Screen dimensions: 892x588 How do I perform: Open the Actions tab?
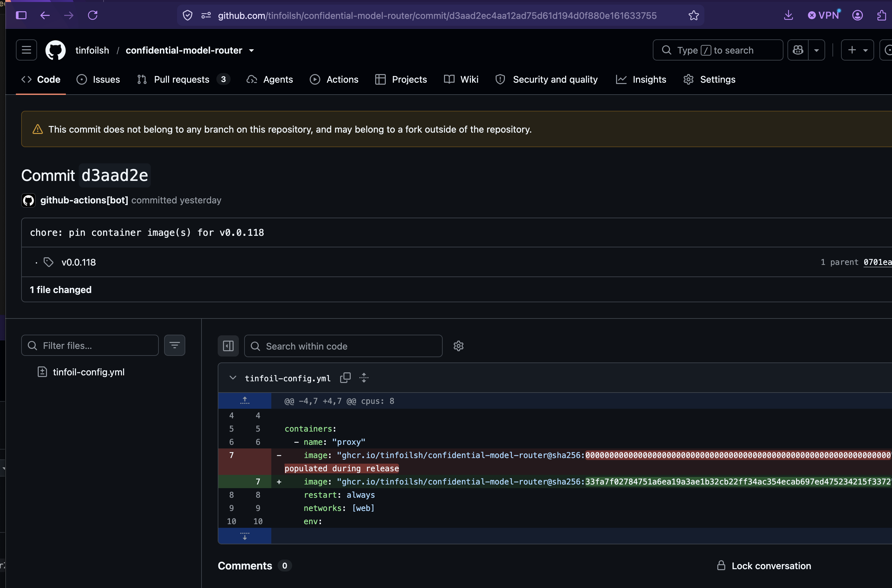point(334,79)
